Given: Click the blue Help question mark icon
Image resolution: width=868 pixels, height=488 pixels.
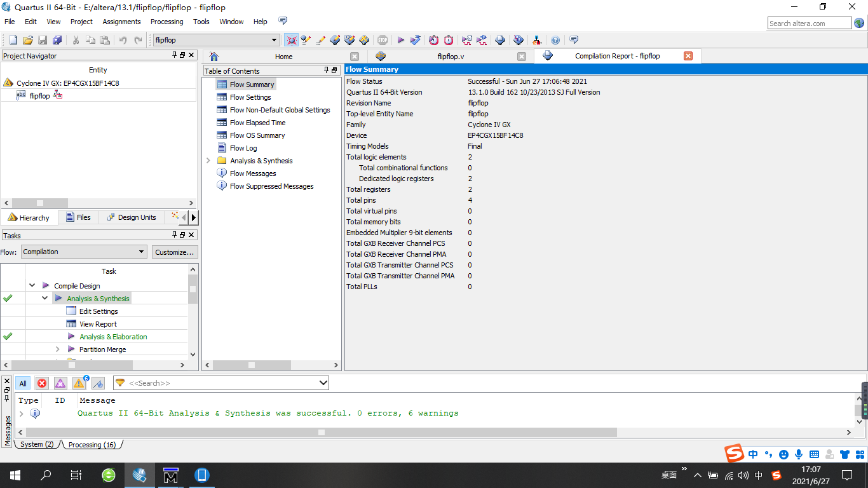Looking at the screenshot, I should 555,40.
